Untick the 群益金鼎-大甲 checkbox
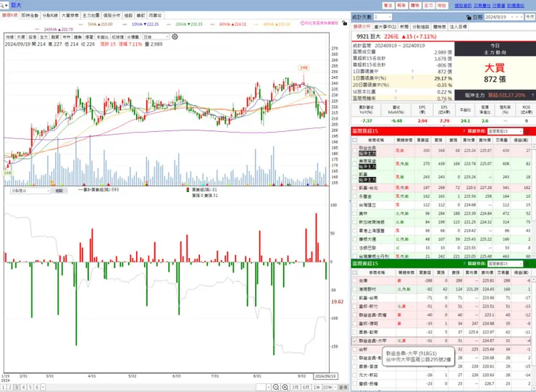The image size is (536, 392). (354, 341)
